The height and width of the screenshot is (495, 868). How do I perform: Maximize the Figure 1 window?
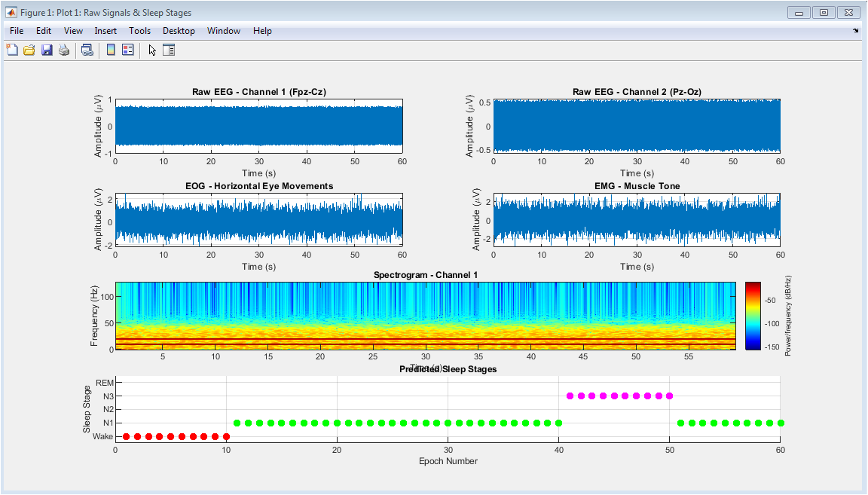(824, 12)
